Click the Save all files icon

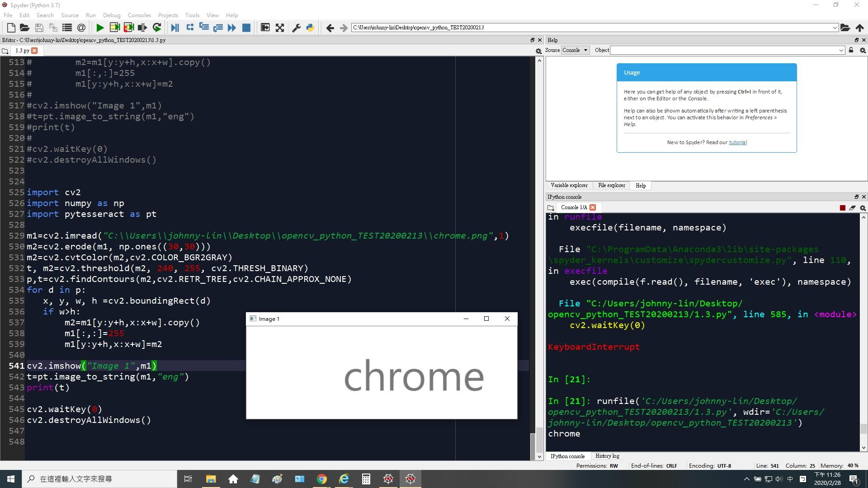(53, 28)
